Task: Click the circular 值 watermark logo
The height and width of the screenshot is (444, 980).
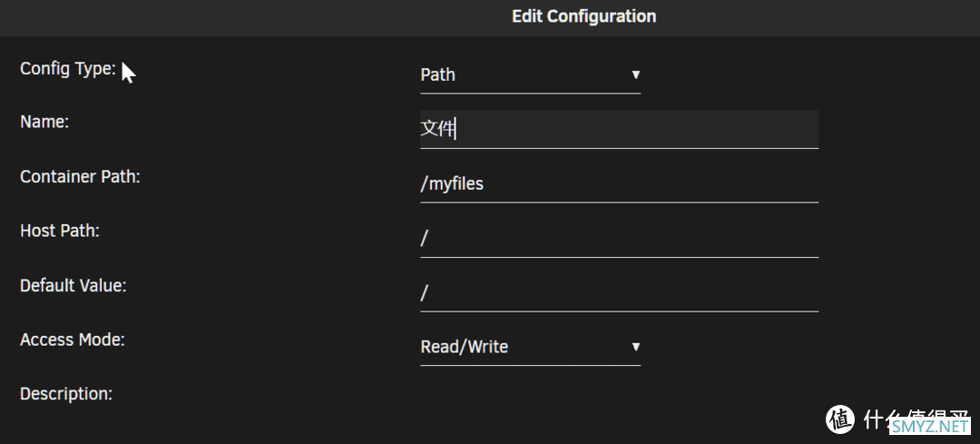Action: click(840, 419)
